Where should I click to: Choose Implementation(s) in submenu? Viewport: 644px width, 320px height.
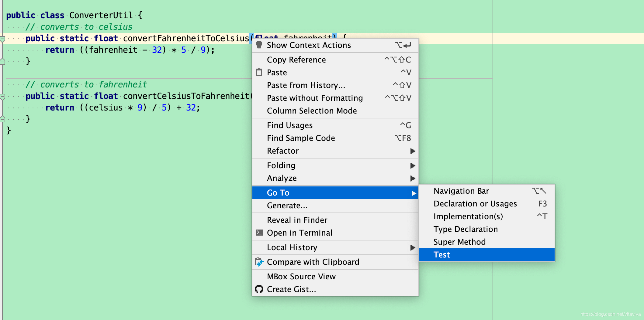tap(487, 216)
